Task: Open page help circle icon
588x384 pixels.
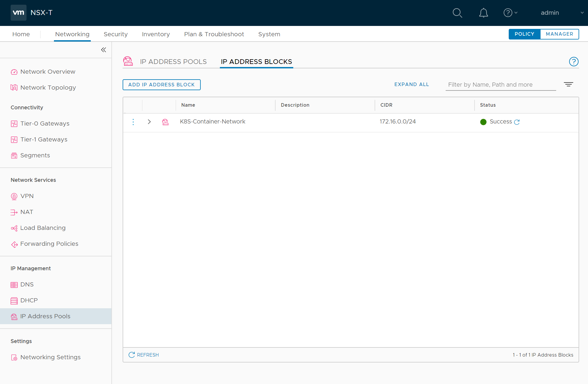Action: (x=574, y=62)
